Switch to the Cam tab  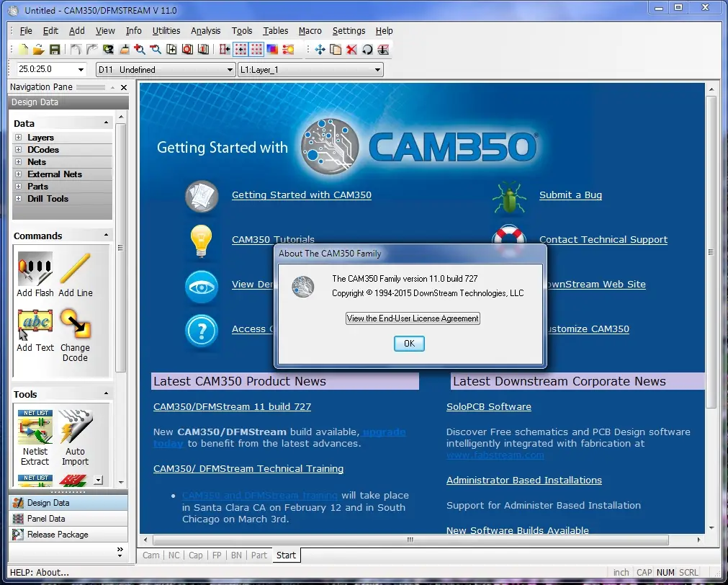[x=151, y=555]
